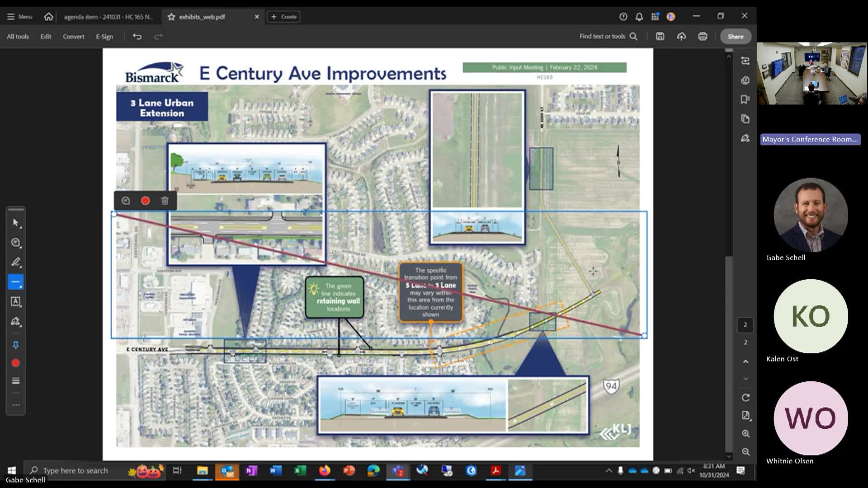The width and height of the screenshot is (868, 488).
Task: Select the arrow Select tool
Action: click(16, 223)
